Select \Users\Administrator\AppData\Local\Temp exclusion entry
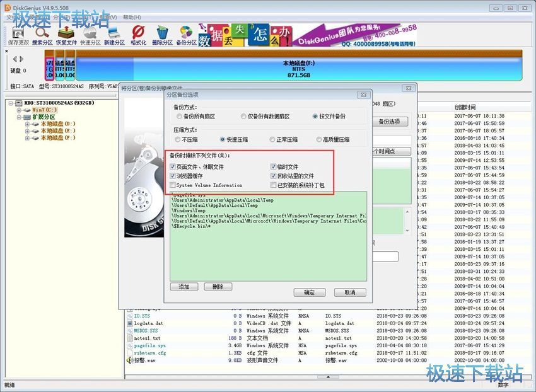The width and height of the screenshot is (536, 392). click(223, 200)
